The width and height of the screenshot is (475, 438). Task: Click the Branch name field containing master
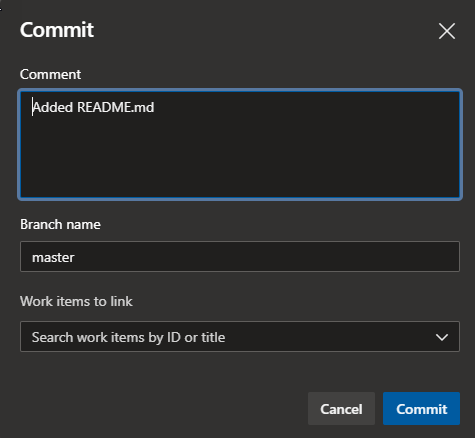click(240, 256)
